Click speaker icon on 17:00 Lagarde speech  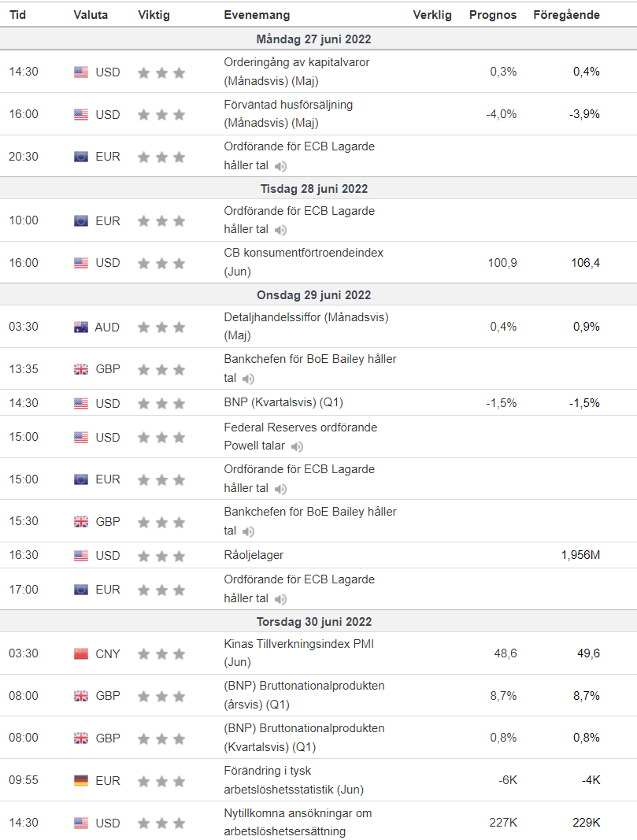click(x=281, y=599)
